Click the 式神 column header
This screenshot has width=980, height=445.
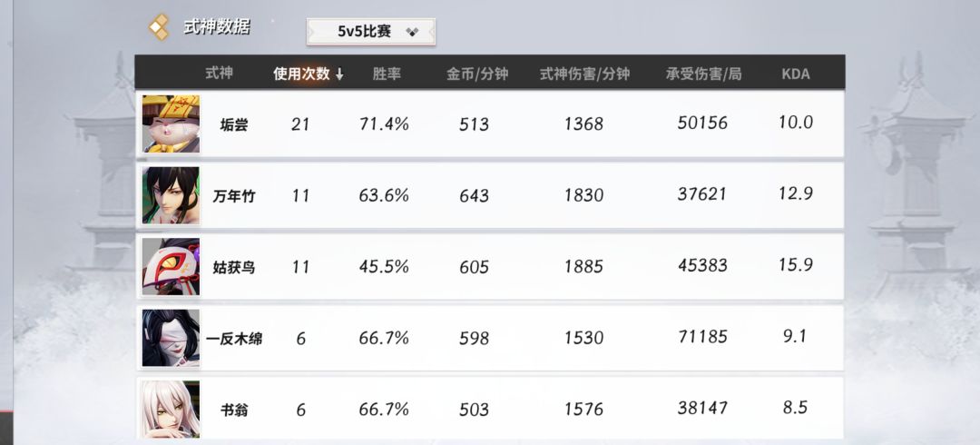coord(219,74)
